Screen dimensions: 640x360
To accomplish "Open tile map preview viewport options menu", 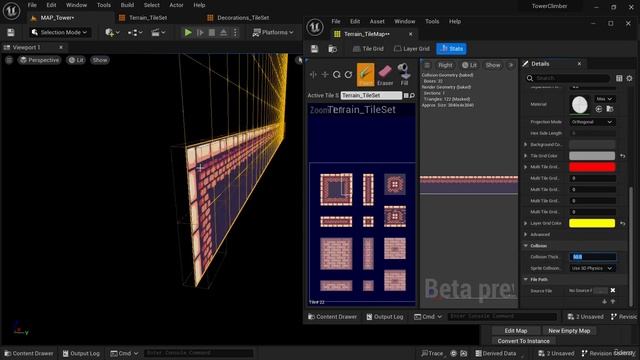I will click(x=427, y=65).
